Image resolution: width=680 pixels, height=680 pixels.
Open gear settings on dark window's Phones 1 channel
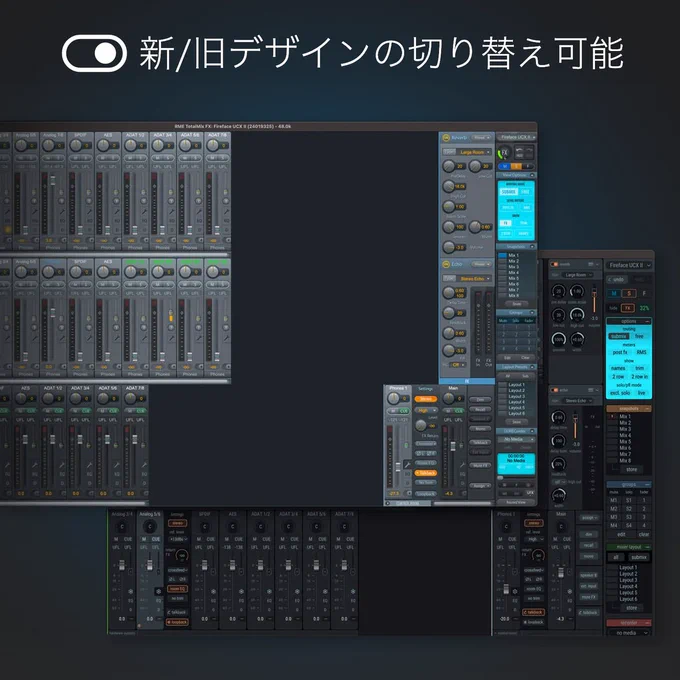515,591
